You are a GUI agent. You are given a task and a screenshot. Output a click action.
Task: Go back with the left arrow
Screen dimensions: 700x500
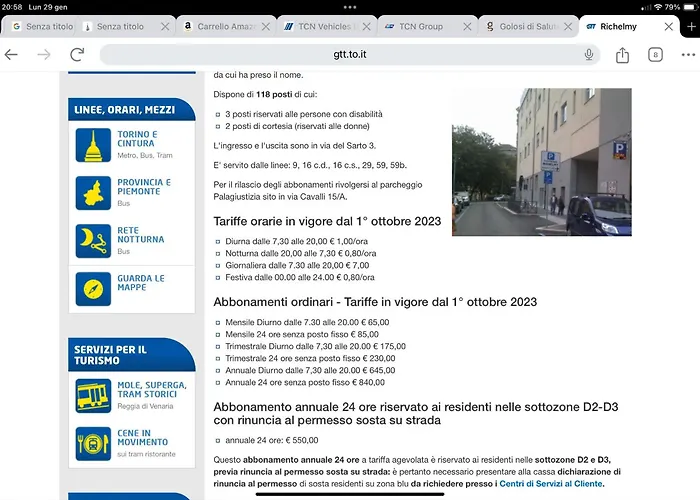click(11, 54)
